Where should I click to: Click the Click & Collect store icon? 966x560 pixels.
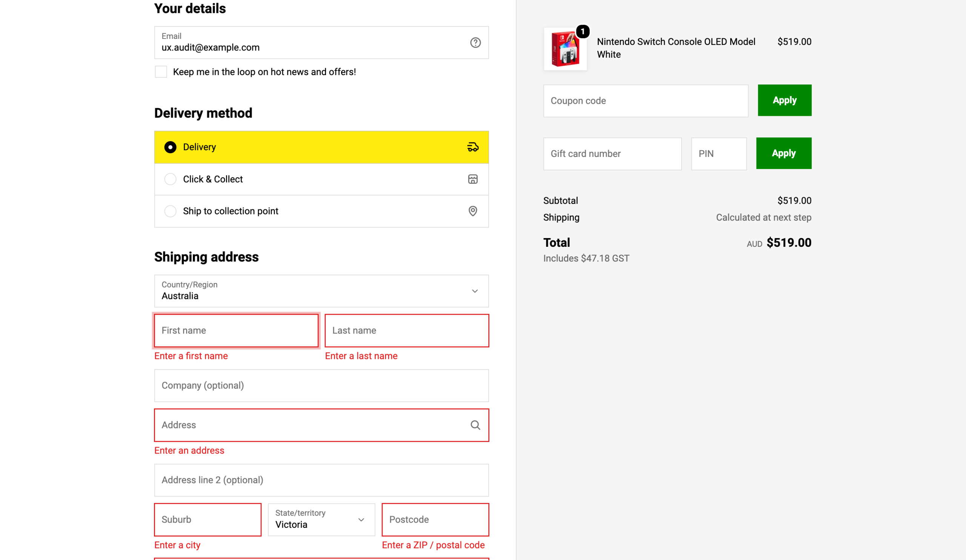(x=473, y=179)
